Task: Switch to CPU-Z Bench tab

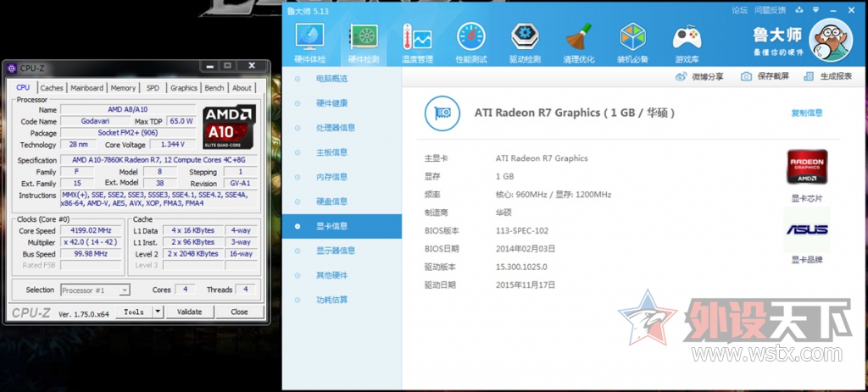Action: click(x=214, y=88)
